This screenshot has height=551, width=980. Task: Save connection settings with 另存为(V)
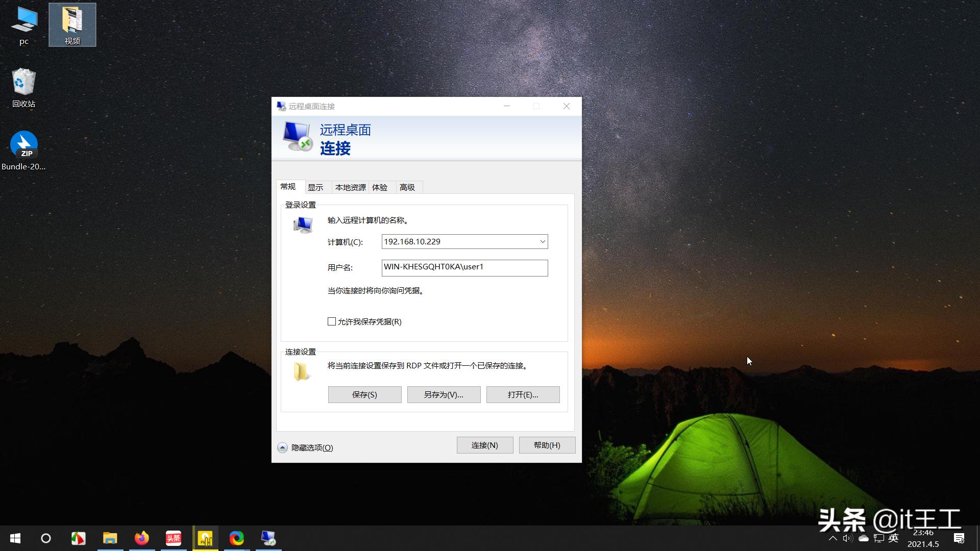pyautogui.click(x=443, y=394)
